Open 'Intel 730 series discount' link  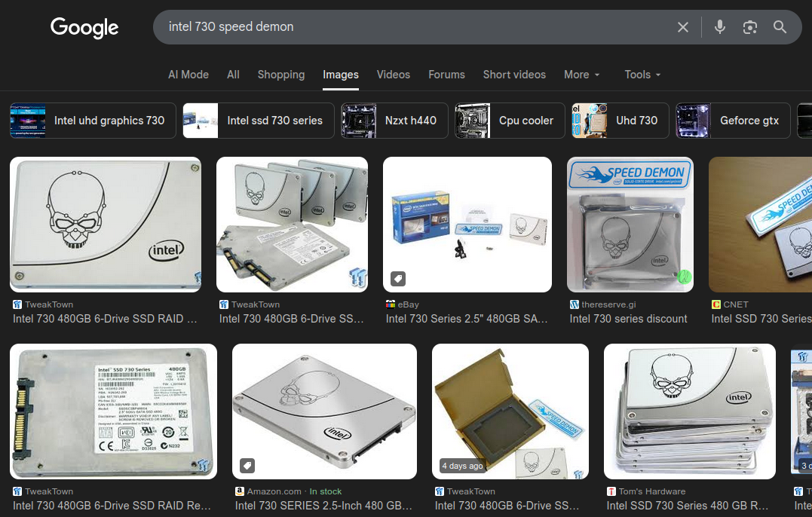coord(628,319)
